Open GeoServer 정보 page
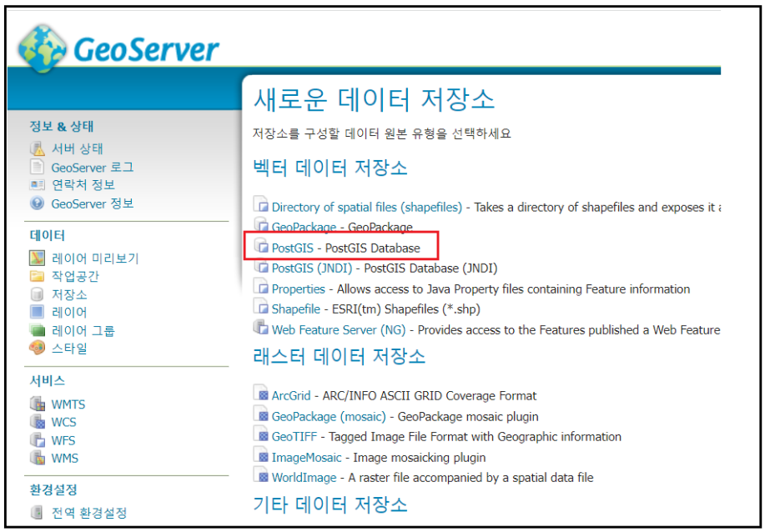 point(93,203)
